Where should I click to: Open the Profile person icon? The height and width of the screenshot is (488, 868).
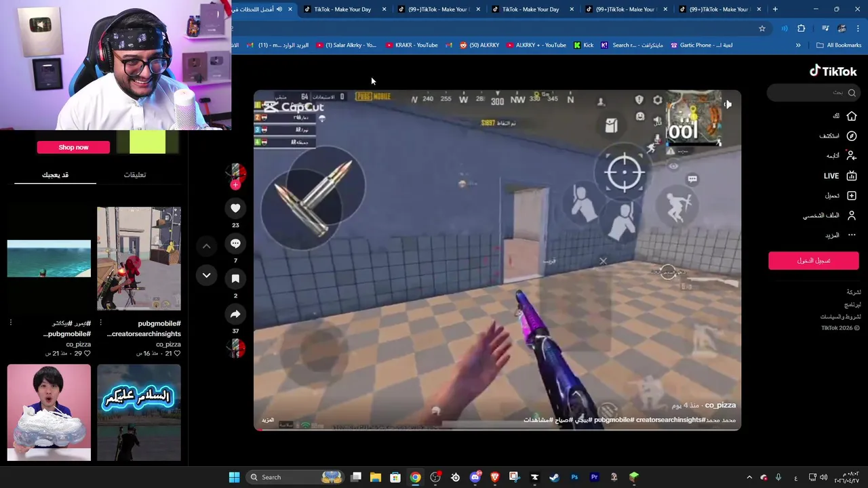(x=852, y=216)
